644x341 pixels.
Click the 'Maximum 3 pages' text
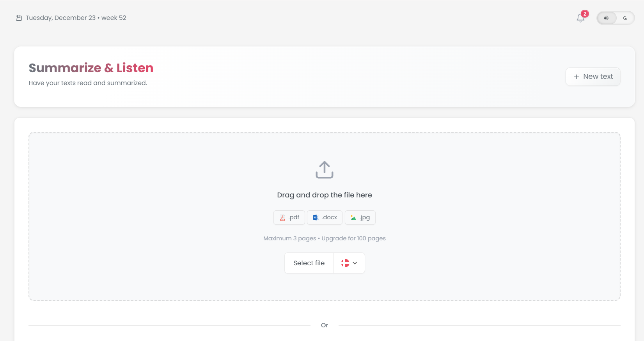click(x=290, y=238)
